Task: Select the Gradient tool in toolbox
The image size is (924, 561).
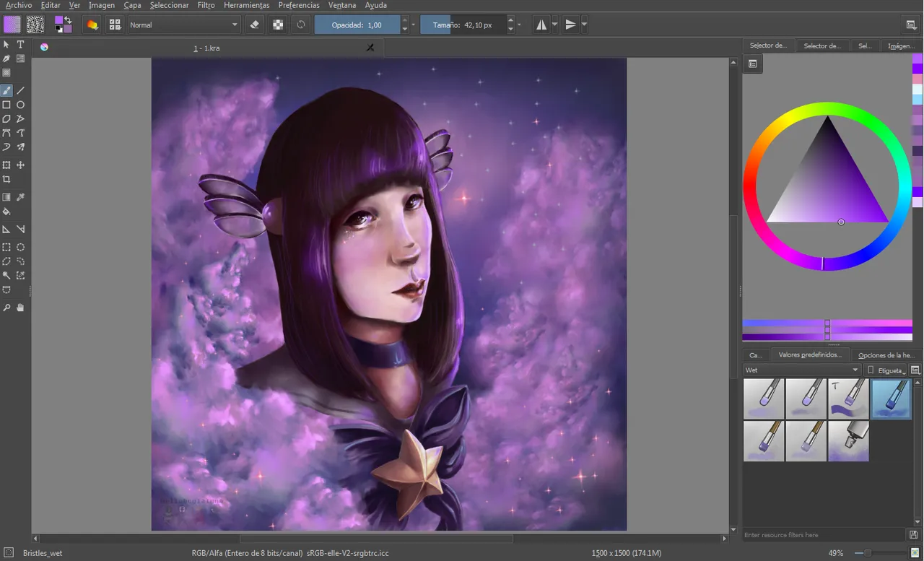Action: pos(6,197)
